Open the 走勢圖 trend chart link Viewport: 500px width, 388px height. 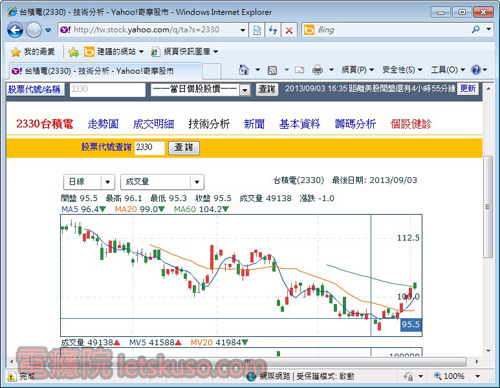click(103, 124)
